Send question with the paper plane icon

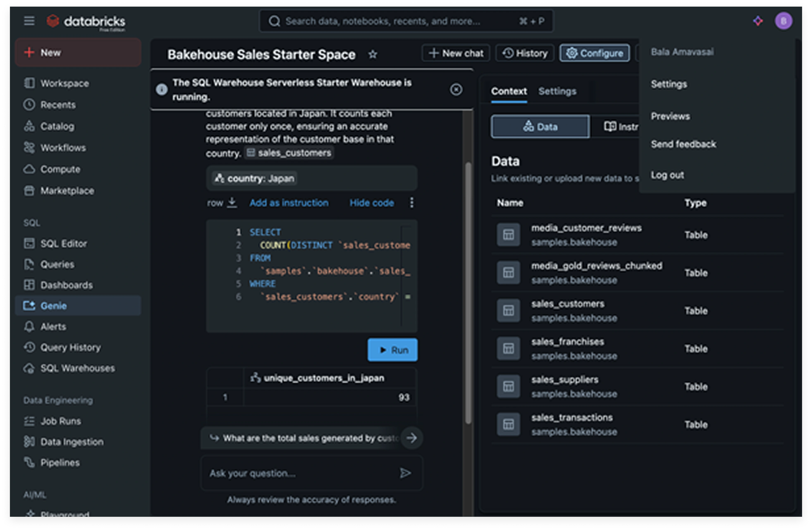(x=405, y=473)
